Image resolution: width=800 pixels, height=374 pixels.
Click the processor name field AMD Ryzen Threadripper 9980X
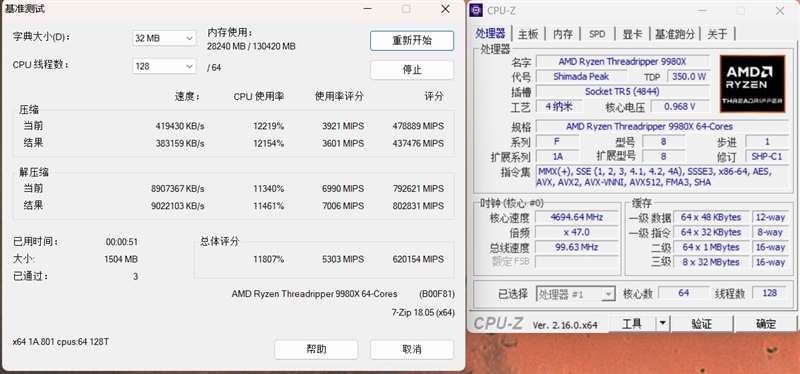tap(622, 62)
